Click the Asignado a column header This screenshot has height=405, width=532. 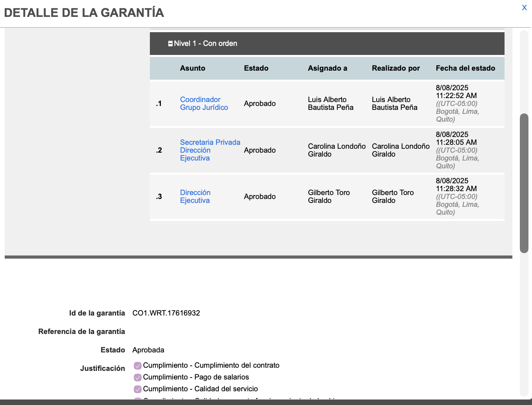tap(328, 68)
